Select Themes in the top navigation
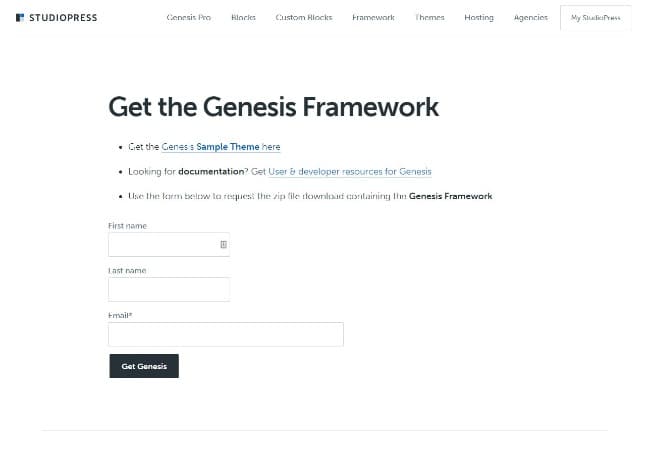The height and width of the screenshot is (468, 650). pyautogui.click(x=429, y=17)
